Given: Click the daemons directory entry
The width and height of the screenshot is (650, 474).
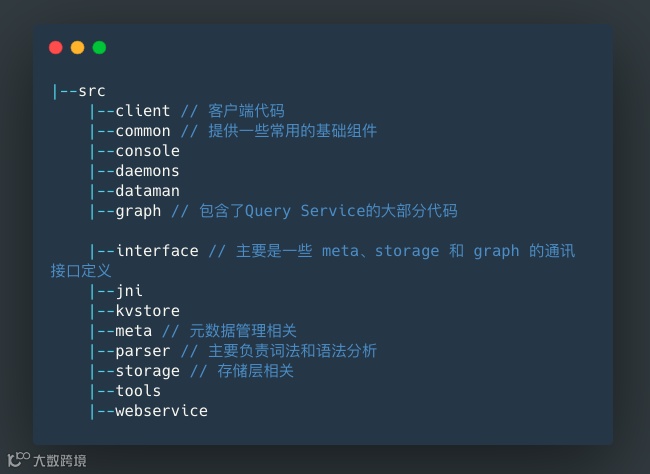Looking at the screenshot, I should tap(147, 171).
